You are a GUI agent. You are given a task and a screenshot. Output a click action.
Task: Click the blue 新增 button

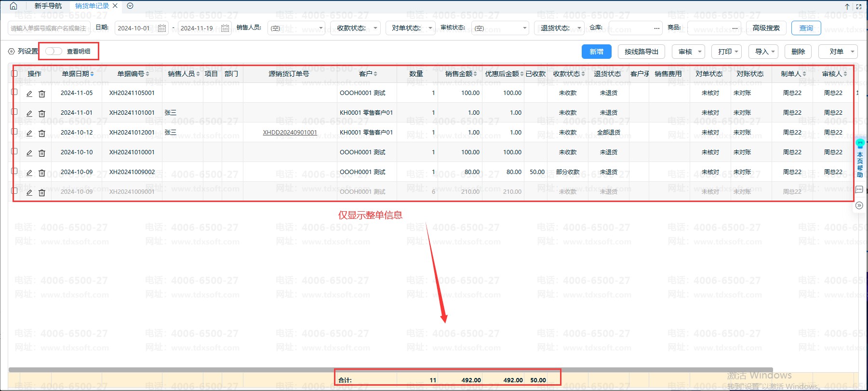click(x=596, y=52)
